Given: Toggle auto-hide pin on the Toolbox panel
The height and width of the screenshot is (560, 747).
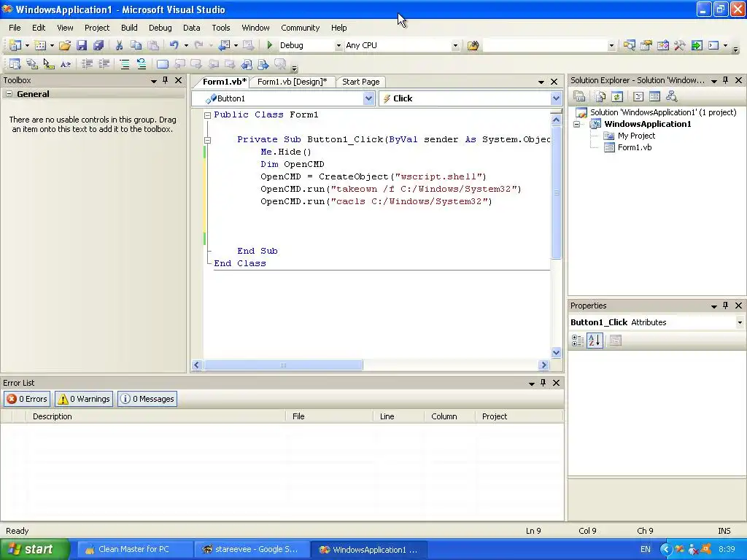Looking at the screenshot, I should point(166,80).
